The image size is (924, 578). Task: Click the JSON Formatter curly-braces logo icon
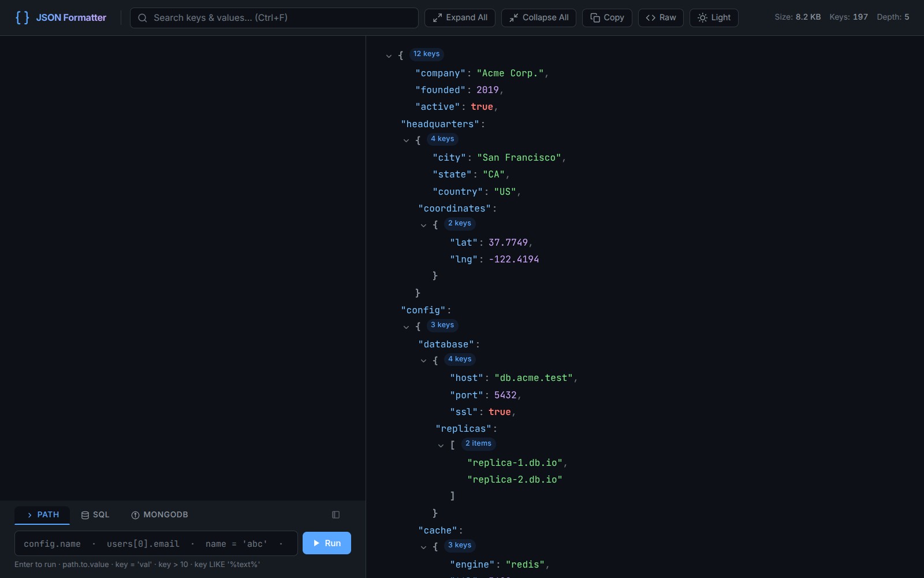(x=21, y=17)
